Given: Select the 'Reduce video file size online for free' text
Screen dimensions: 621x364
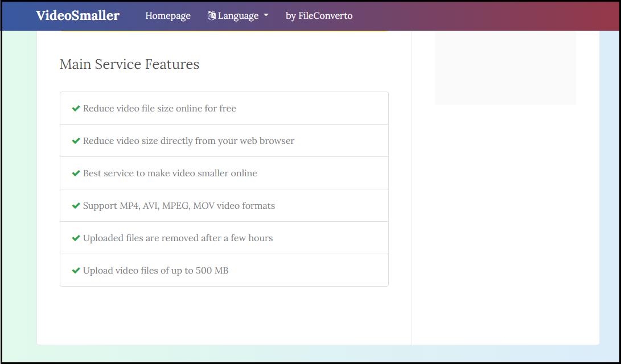Looking at the screenshot, I should (159, 109).
